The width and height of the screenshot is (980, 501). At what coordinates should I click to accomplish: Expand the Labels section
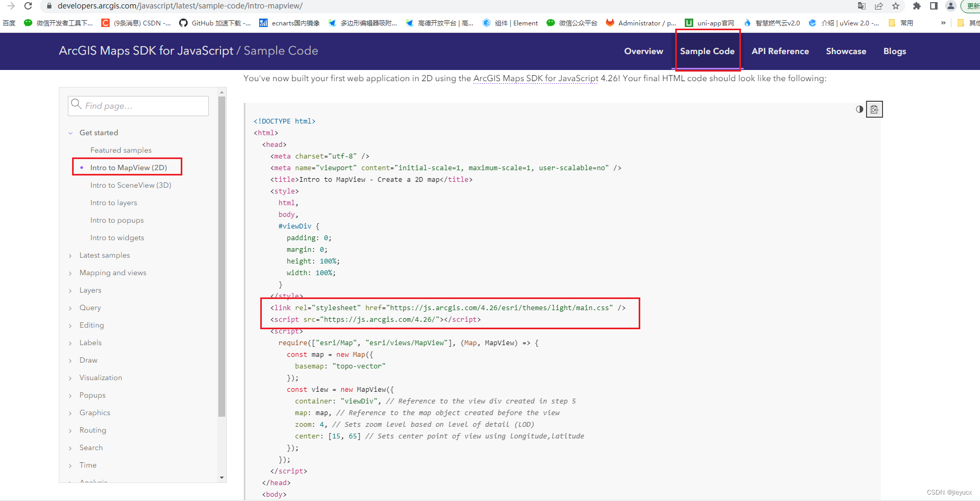pyautogui.click(x=70, y=343)
